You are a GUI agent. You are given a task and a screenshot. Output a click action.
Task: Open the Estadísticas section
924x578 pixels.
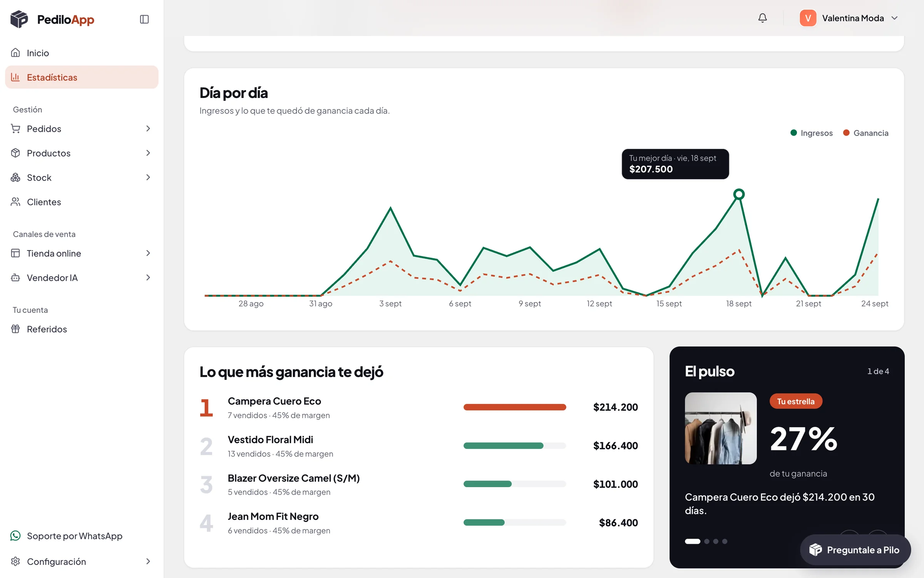tap(82, 77)
